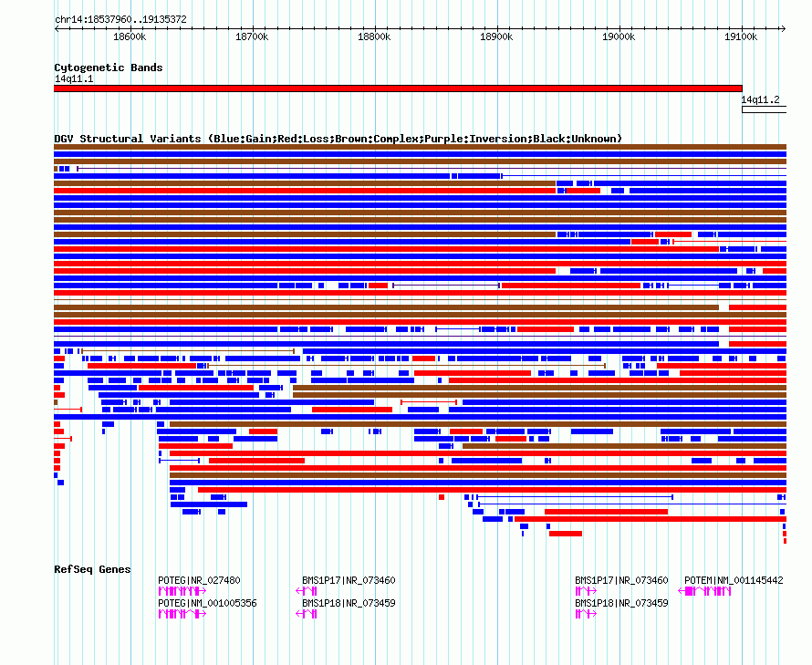Select the 14q11.2 band label
This screenshot has width=812, height=665.
tap(760, 99)
